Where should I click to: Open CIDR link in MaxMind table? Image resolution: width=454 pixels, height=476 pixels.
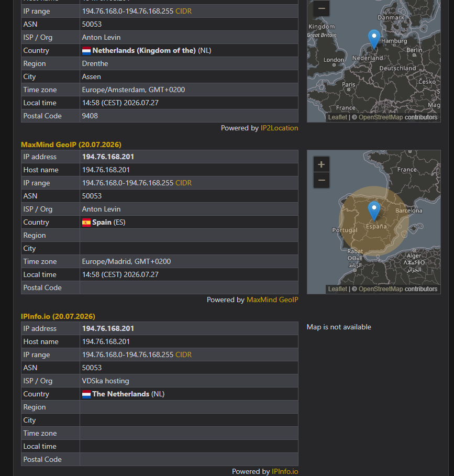pos(184,183)
